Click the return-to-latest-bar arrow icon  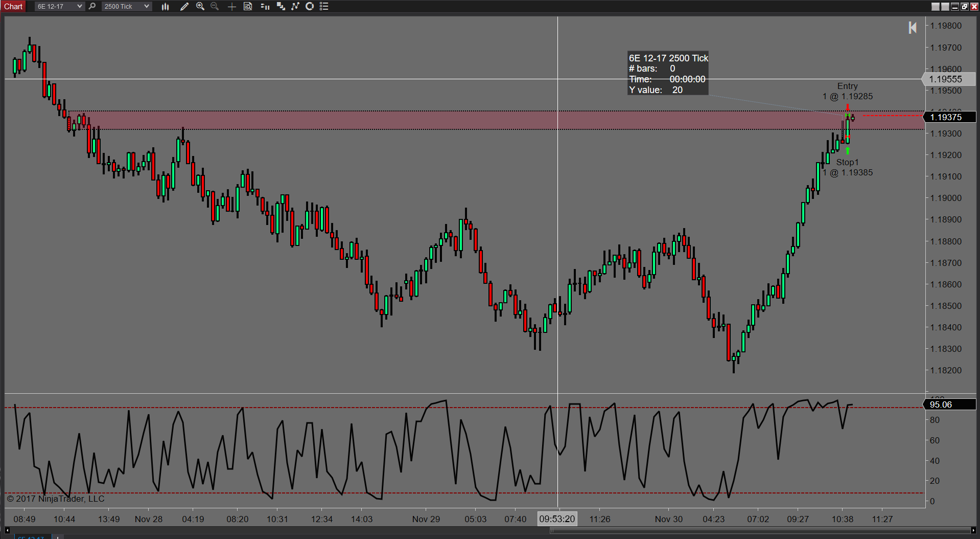click(913, 28)
